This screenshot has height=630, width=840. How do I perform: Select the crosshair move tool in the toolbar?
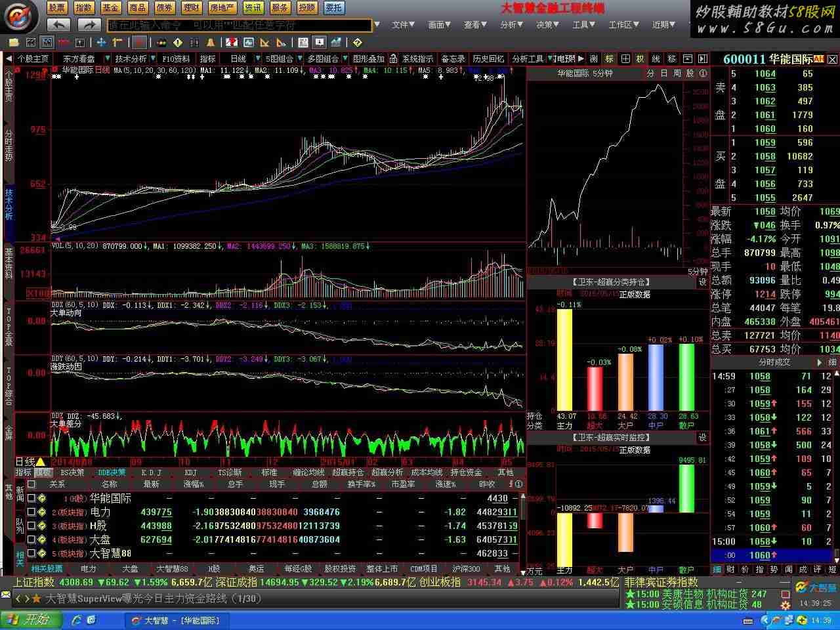[101, 43]
